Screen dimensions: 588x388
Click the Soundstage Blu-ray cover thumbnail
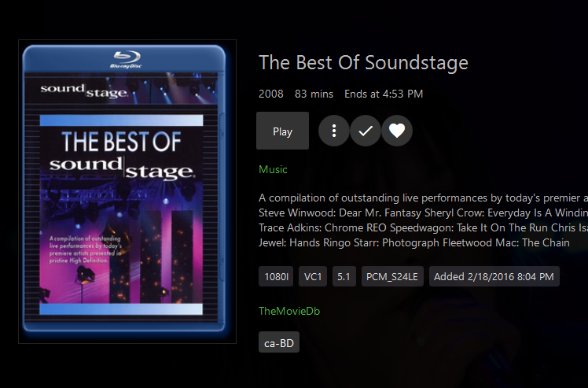(x=127, y=191)
